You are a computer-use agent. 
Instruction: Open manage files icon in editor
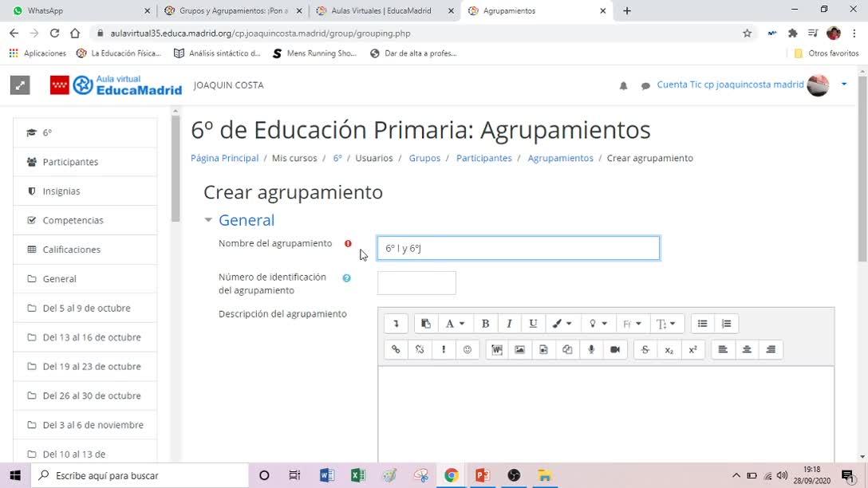(567, 350)
